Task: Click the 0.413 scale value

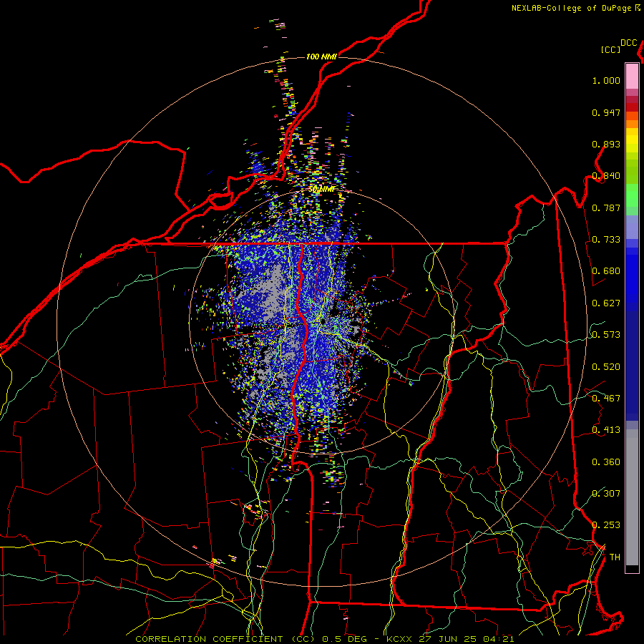Action: tap(606, 430)
